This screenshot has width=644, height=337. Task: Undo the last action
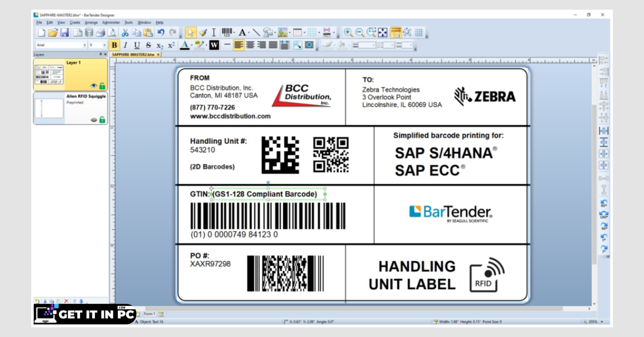pyautogui.click(x=160, y=33)
